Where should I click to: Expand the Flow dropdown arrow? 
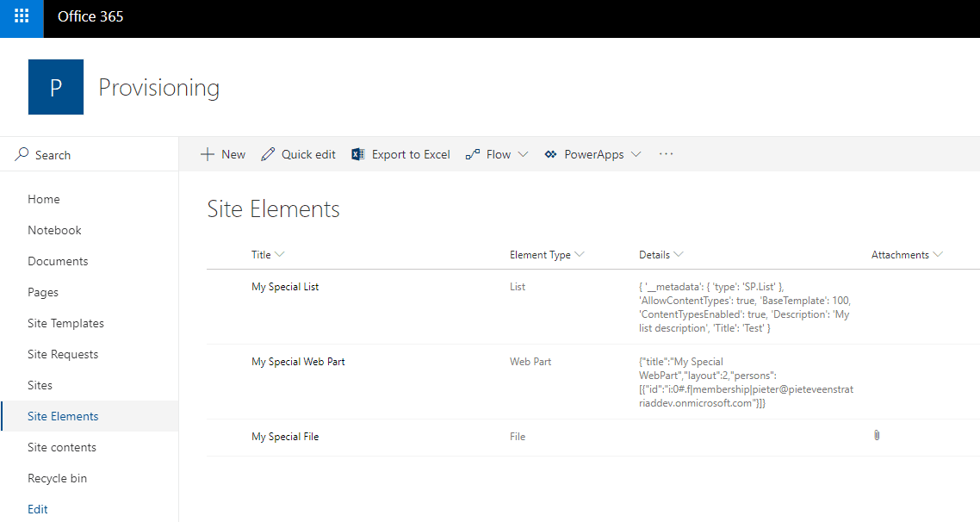(x=523, y=154)
